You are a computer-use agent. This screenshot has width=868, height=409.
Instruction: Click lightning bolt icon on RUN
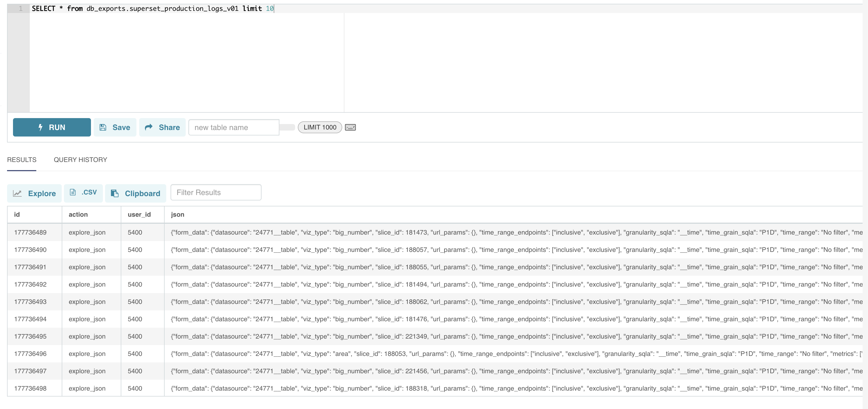click(40, 127)
